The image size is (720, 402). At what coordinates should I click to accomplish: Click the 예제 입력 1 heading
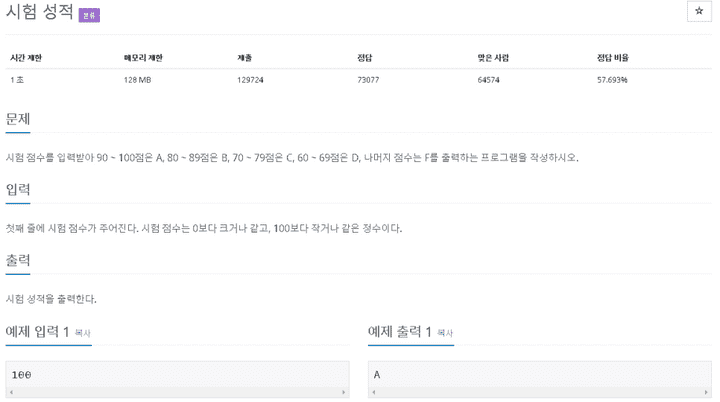tap(37, 331)
